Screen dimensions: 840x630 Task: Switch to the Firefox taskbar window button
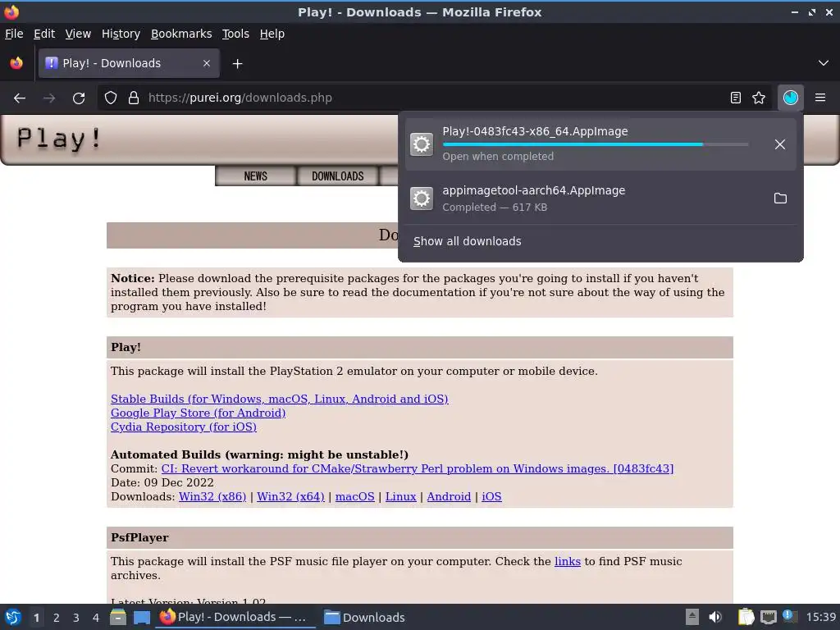[x=235, y=617]
